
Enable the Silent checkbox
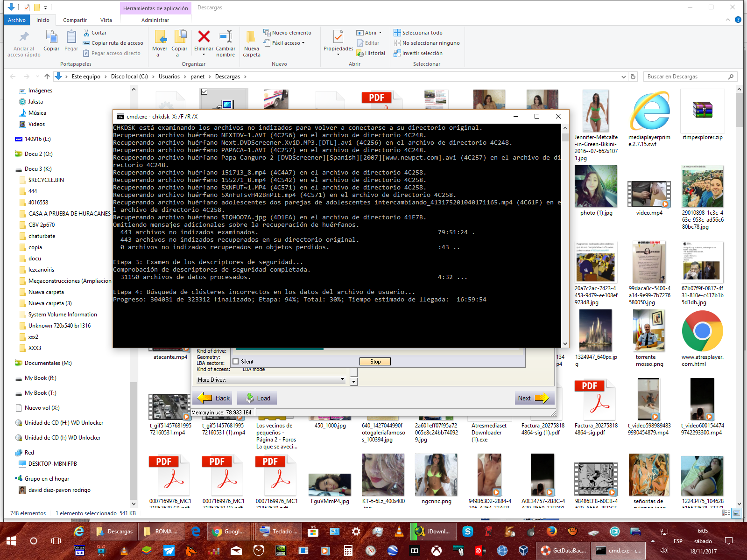point(236,362)
